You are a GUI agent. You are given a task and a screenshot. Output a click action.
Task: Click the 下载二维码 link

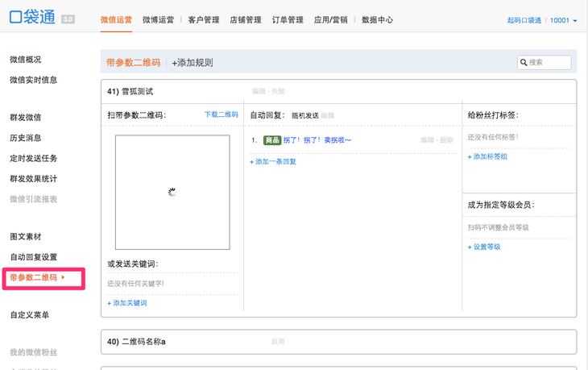point(221,115)
